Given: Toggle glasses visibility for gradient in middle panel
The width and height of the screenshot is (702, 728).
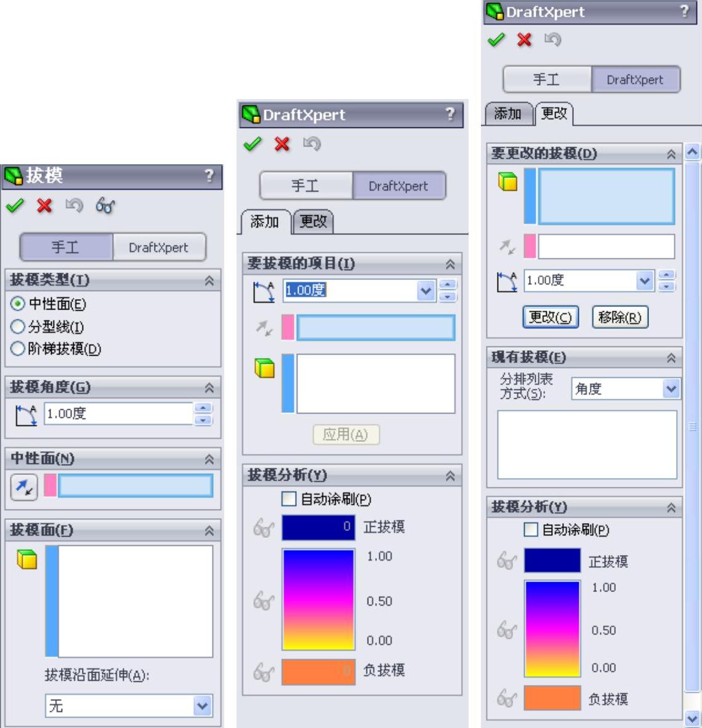Looking at the screenshot, I should click(264, 601).
